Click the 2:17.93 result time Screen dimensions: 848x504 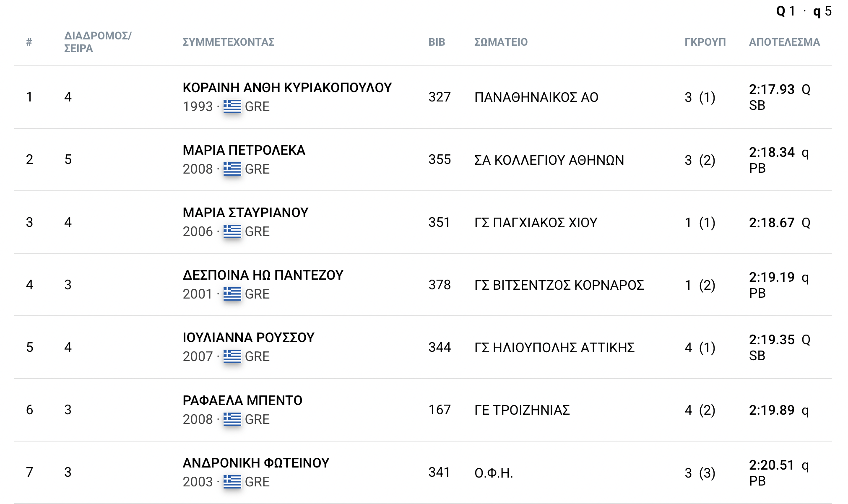point(771,89)
